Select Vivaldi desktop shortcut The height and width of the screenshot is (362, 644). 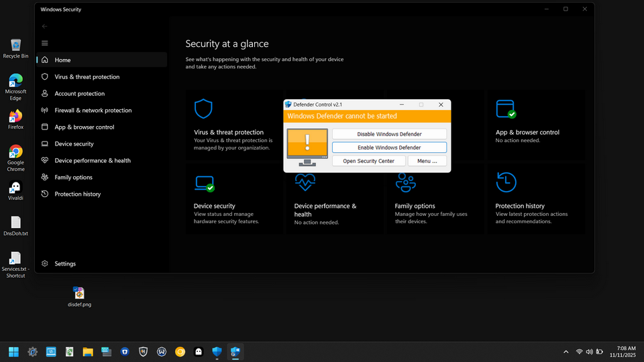coord(15,191)
